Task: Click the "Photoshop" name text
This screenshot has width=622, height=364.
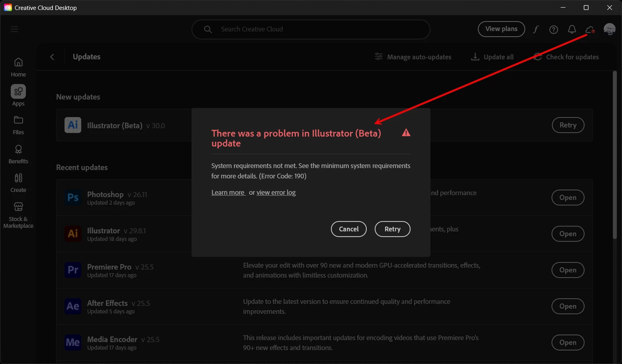Action: tap(106, 194)
